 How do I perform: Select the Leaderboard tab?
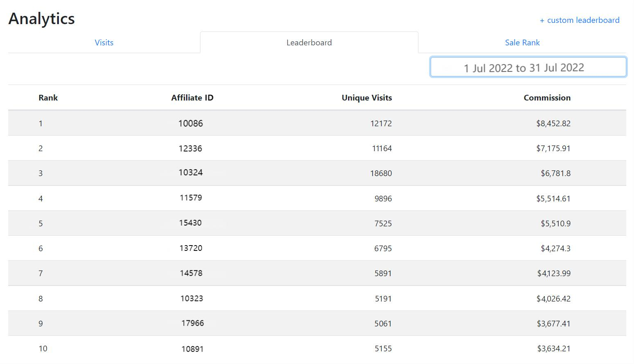[309, 42]
